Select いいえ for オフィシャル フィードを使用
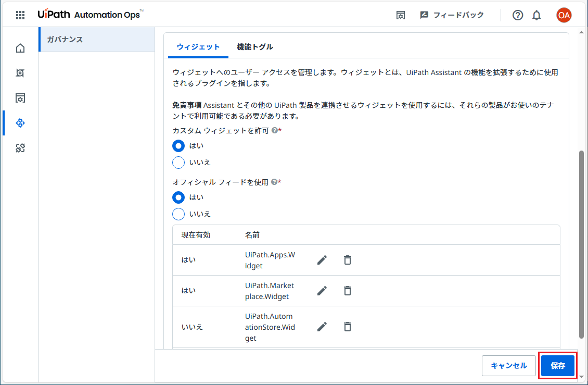Screen dimensions: 588x385 point(178,214)
